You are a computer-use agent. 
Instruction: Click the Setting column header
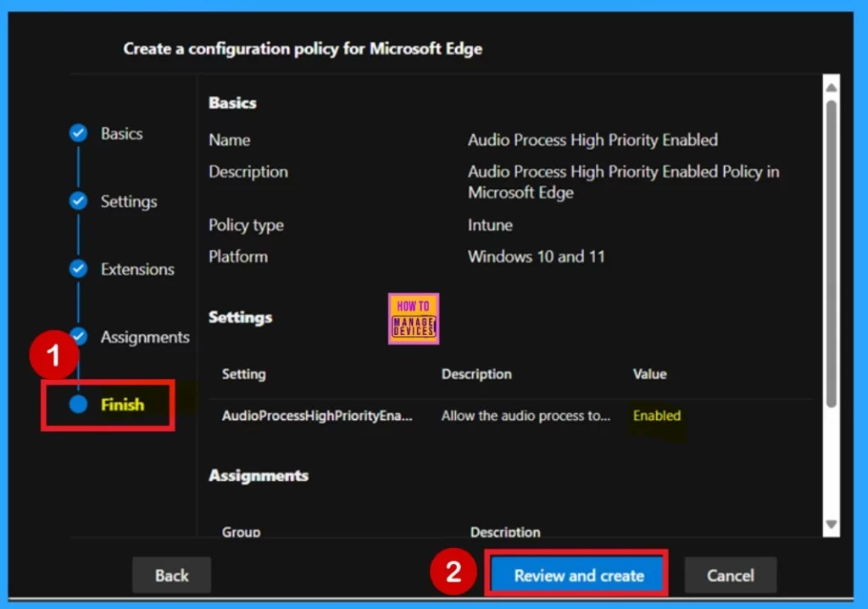click(x=243, y=374)
